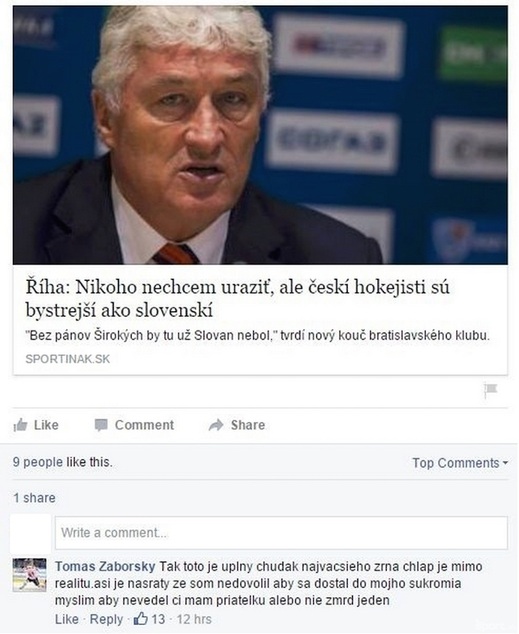The width and height of the screenshot is (519, 634).
Task: Click the report flag icon
Action: tap(491, 389)
